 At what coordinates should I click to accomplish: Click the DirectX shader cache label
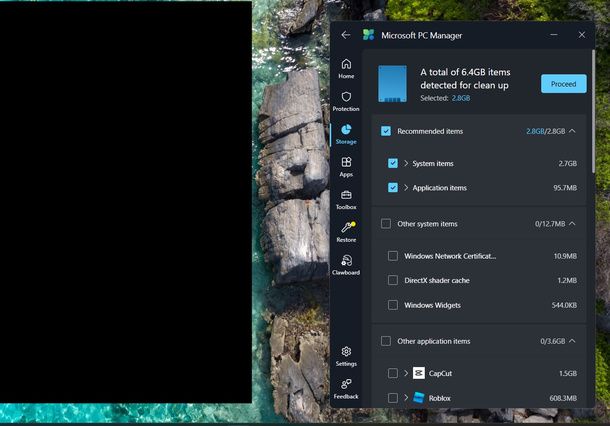[437, 280]
